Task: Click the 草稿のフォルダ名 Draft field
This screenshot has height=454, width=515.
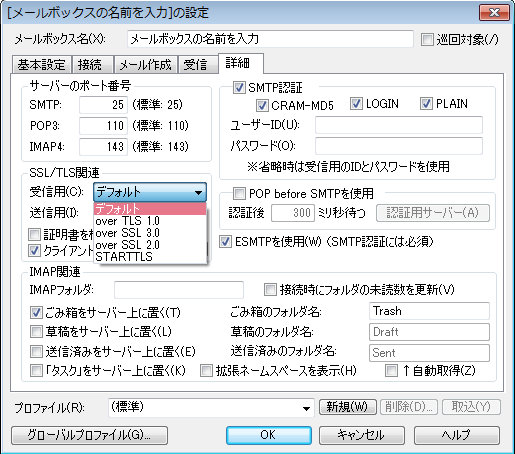Action: (429, 332)
